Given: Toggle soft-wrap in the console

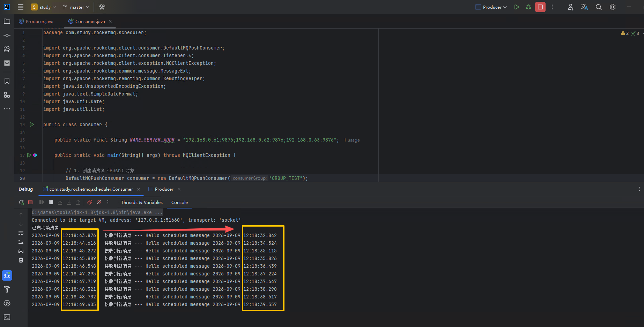Looking at the screenshot, I should [x=21, y=233].
